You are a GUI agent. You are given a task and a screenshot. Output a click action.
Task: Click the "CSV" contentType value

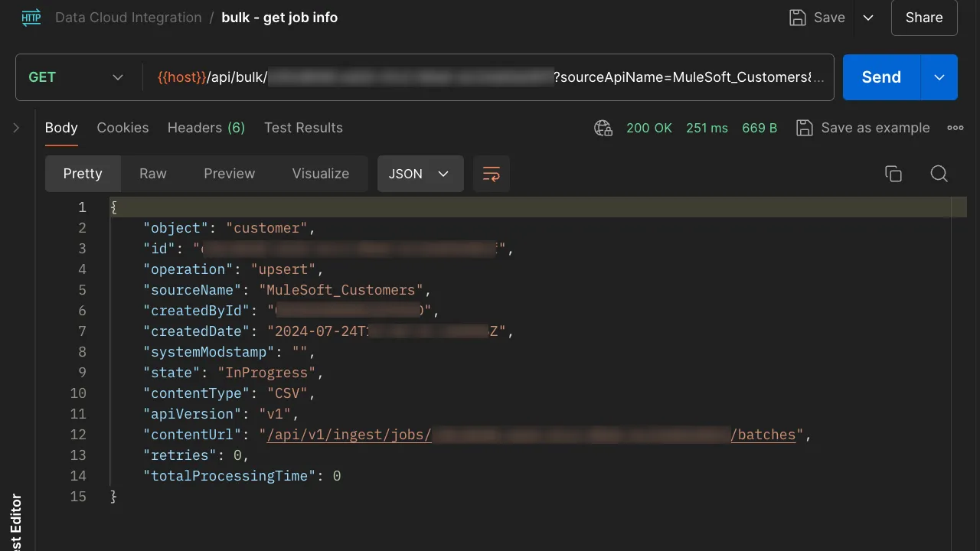pyautogui.click(x=287, y=393)
